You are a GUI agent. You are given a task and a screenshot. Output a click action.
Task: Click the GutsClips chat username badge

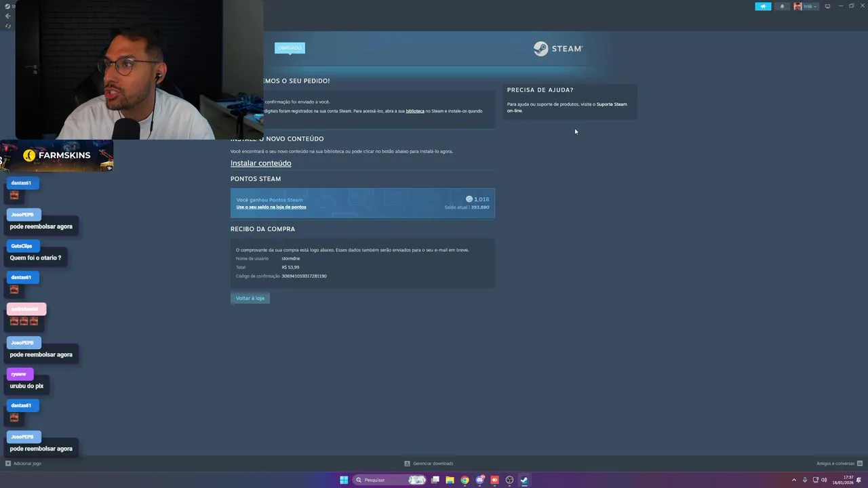[x=22, y=246]
